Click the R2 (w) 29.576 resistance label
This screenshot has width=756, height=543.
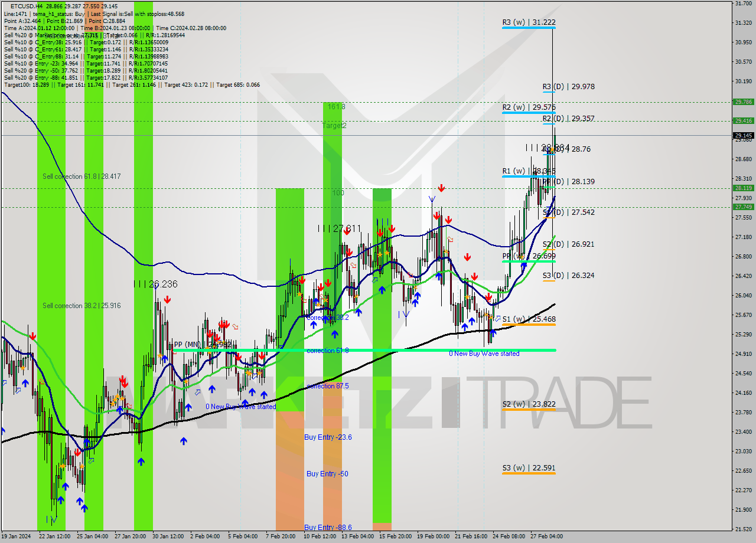[529, 107]
